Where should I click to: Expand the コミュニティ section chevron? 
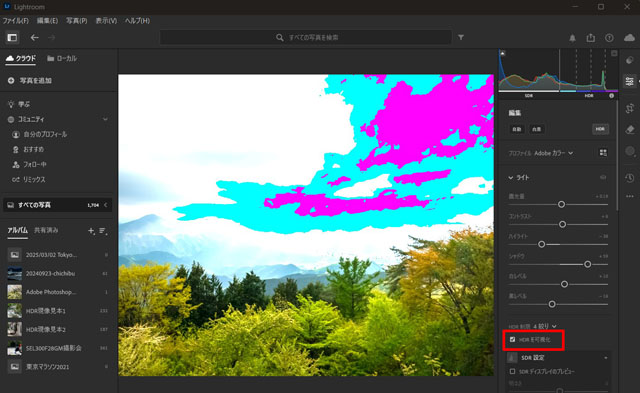[x=105, y=119]
